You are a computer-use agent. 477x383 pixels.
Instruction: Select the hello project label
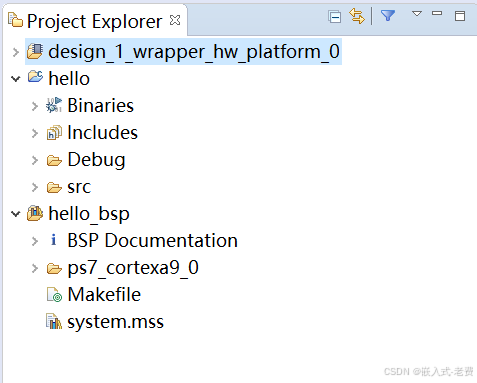tap(69, 79)
